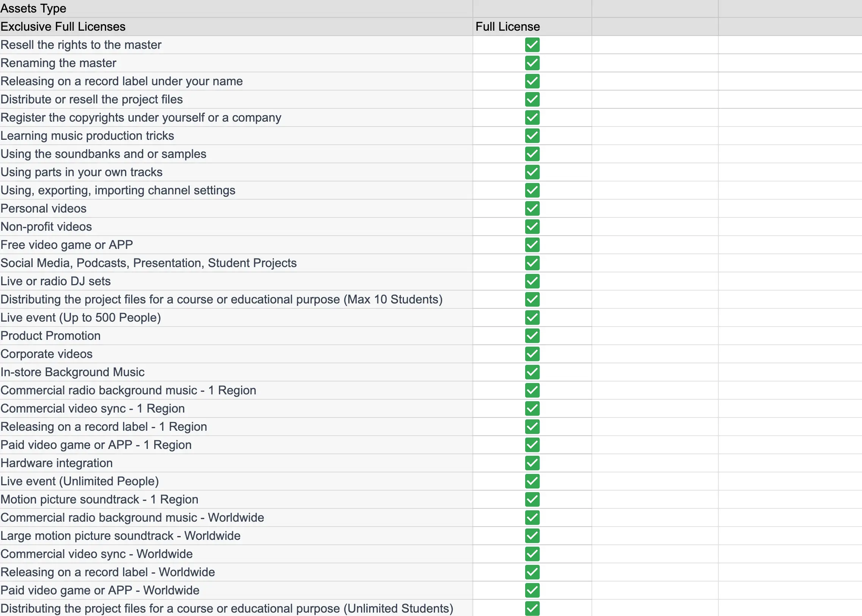Viewport: 862px width, 616px height.
Task: Click check icon next to Product Promotion
Action: point(532,336)
